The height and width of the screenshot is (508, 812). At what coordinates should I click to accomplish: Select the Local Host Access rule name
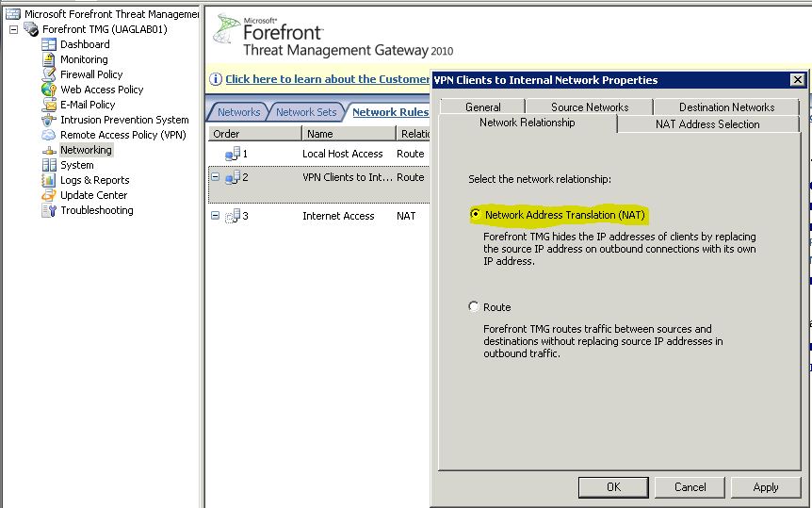[x=342, y=154]
